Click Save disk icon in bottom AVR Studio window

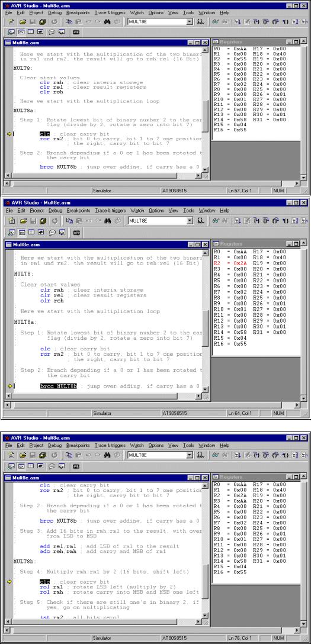pyautogui.click(x=33, y=455)
